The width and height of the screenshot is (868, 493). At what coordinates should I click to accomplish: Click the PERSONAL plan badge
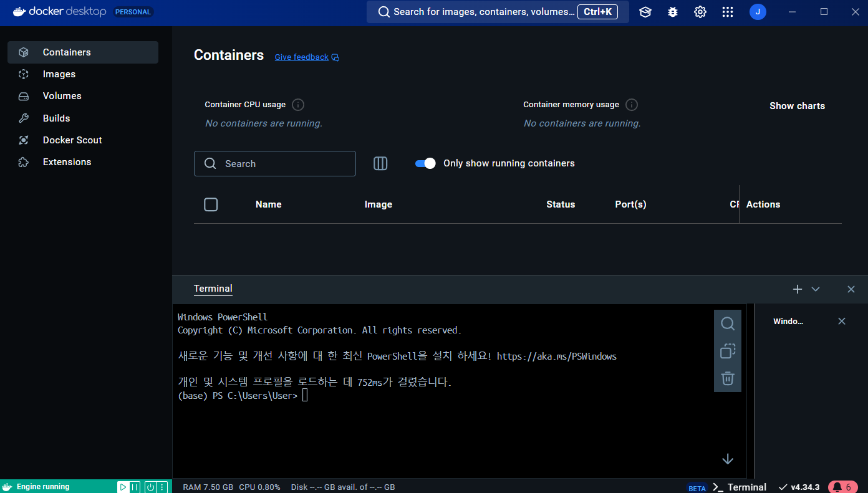(x=134, y=12)
